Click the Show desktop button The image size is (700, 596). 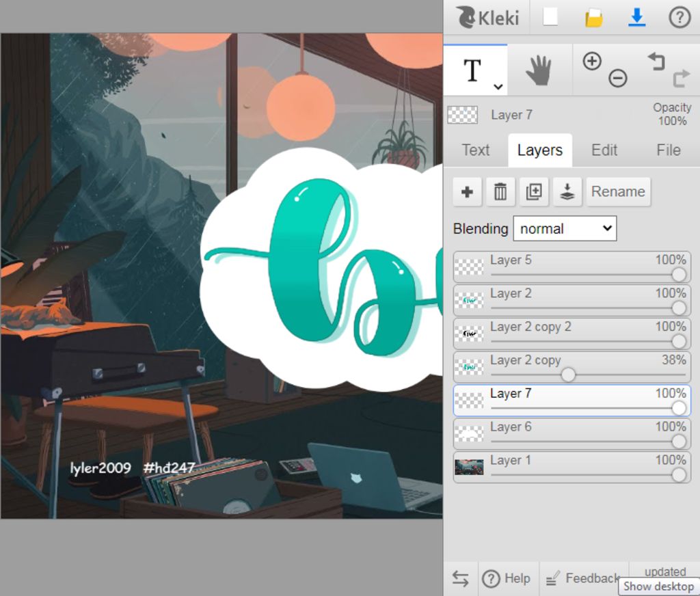point(658,586)
